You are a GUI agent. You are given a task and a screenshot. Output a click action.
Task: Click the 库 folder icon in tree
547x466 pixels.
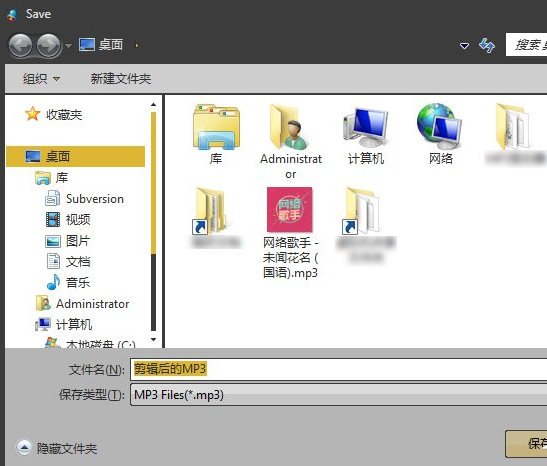pos(43,178)
